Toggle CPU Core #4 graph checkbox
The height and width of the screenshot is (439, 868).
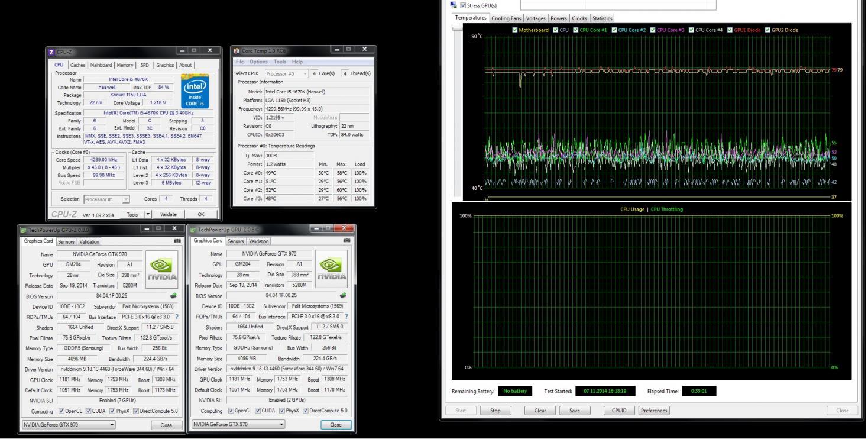click(692, 30)
